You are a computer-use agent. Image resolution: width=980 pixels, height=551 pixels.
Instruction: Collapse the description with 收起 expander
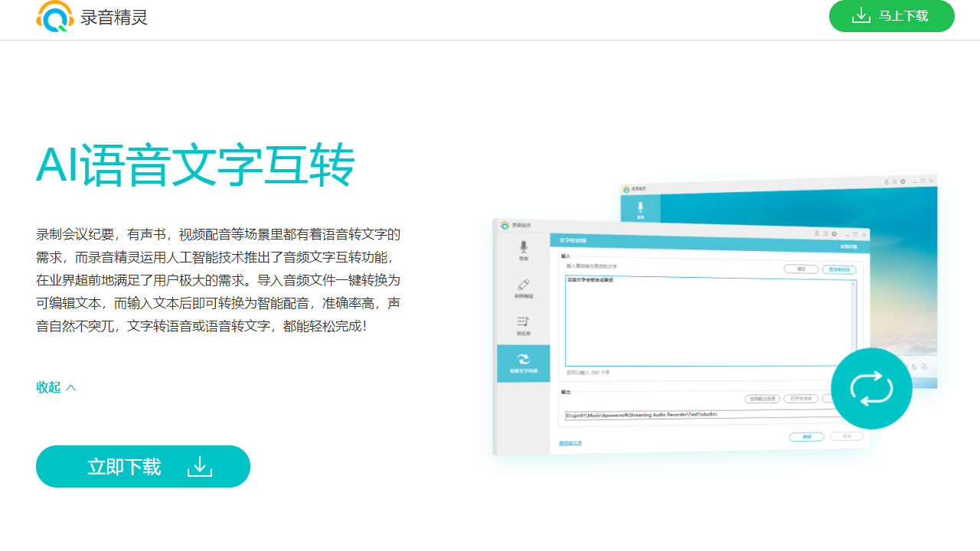click(54, 387)
